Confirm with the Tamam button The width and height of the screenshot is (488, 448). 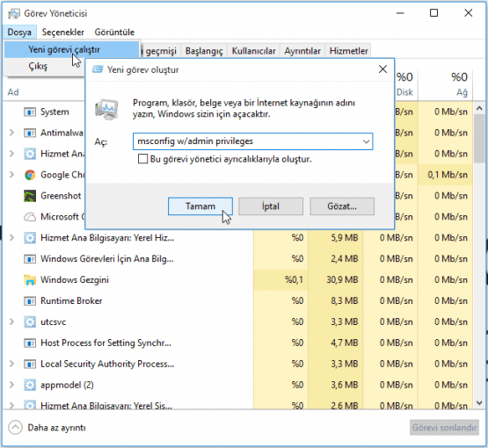(200, 206)
